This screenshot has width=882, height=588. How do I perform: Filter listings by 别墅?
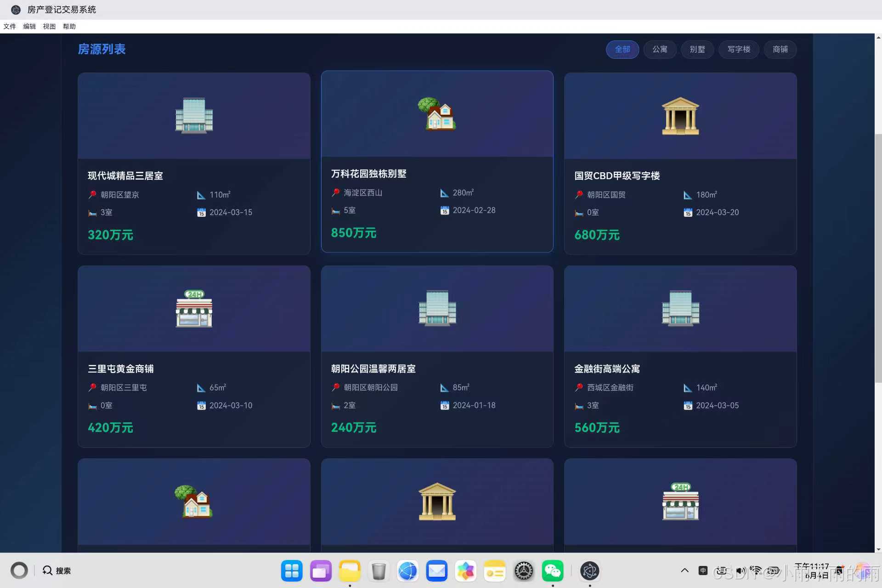point(697,49)
